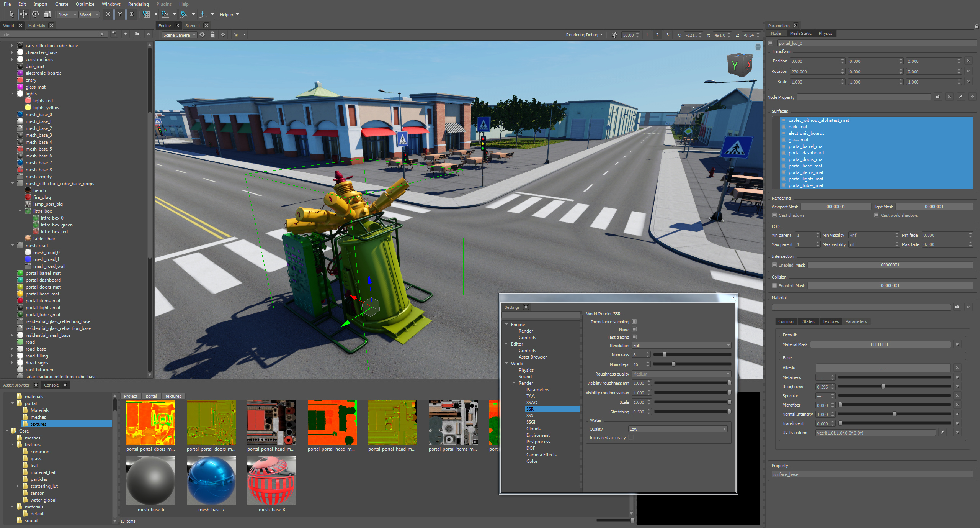Activate the Rotate manipulator tool

pos(35,14)
